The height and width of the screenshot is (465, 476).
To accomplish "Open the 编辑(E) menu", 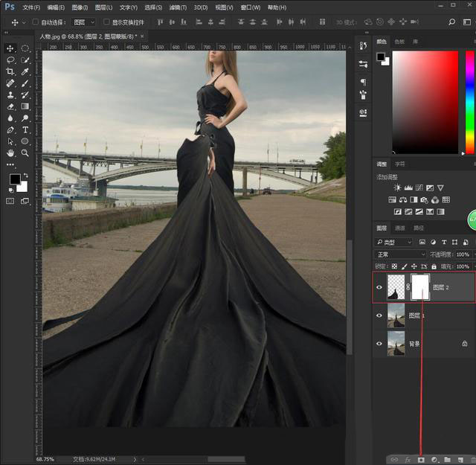I will pos(56,7).
